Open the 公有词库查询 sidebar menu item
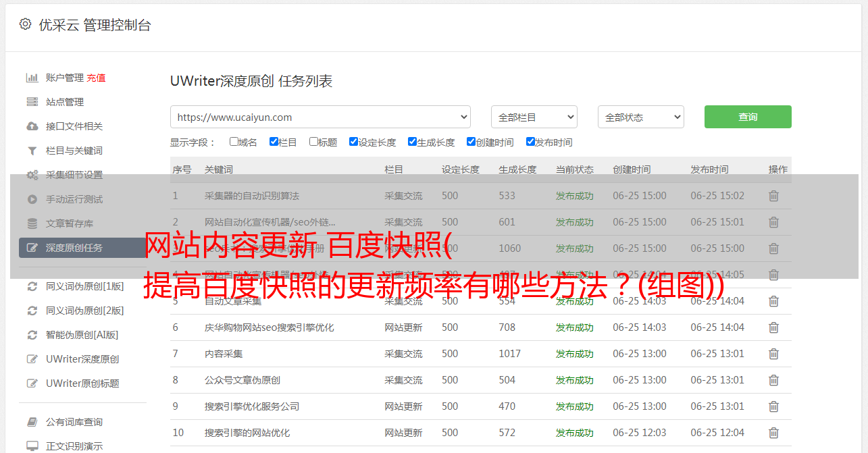 pyautogui.click(x=74, y=422)
